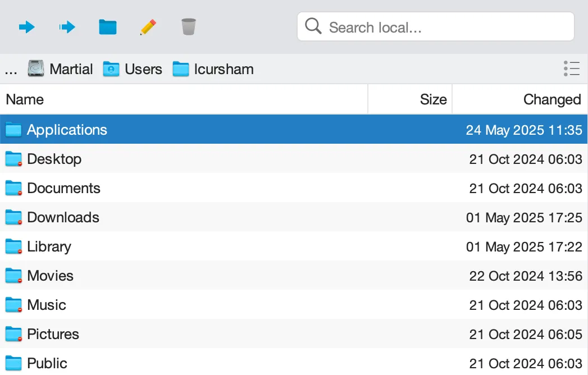This screenshot has width=588, height=375.
Task: Click the Name column header to sort
Action: [x=25, y=99]
